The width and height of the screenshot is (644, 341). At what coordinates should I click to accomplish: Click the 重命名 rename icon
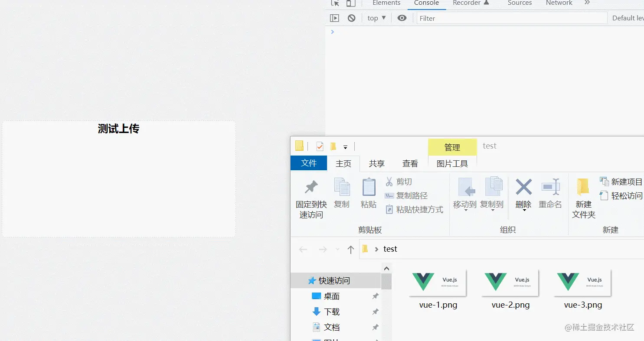[551, 187]
